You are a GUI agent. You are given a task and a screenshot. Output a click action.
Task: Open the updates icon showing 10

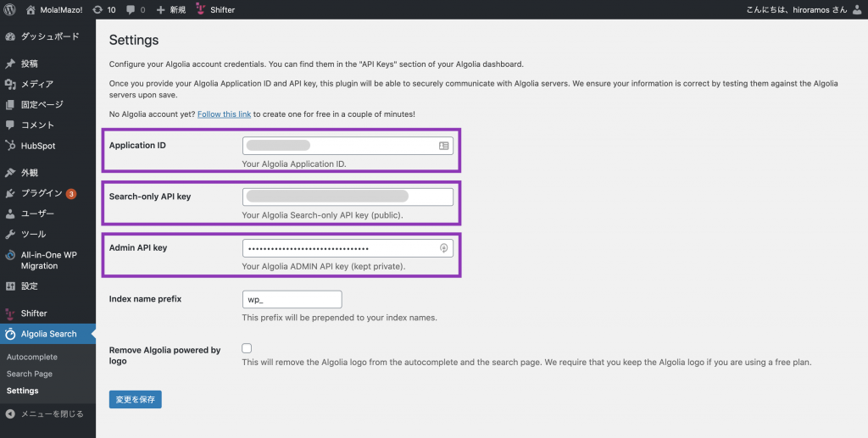[x=98, y=9]
